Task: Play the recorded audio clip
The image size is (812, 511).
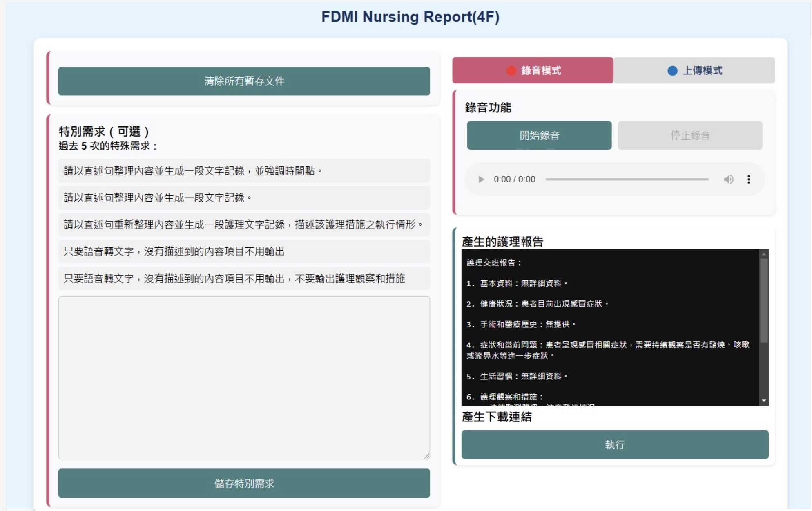Action: tap(481, 179)
